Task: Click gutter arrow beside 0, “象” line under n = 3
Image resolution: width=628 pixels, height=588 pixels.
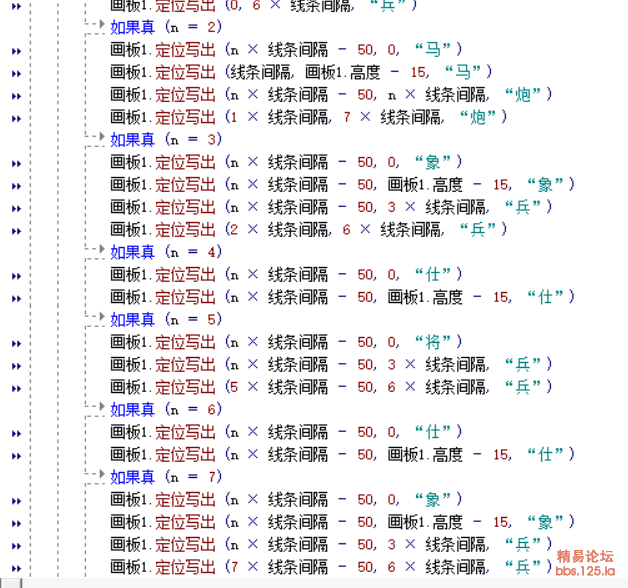Action: pyautogui.click(x=16, y=164)
